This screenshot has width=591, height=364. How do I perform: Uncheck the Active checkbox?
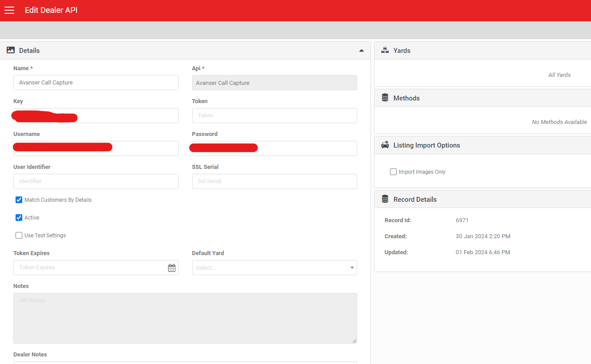point(19,218)
